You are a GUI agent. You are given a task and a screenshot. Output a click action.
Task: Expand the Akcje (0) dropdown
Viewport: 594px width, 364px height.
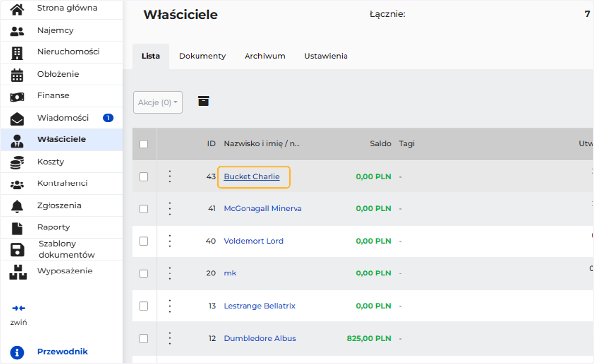(157, 102)
